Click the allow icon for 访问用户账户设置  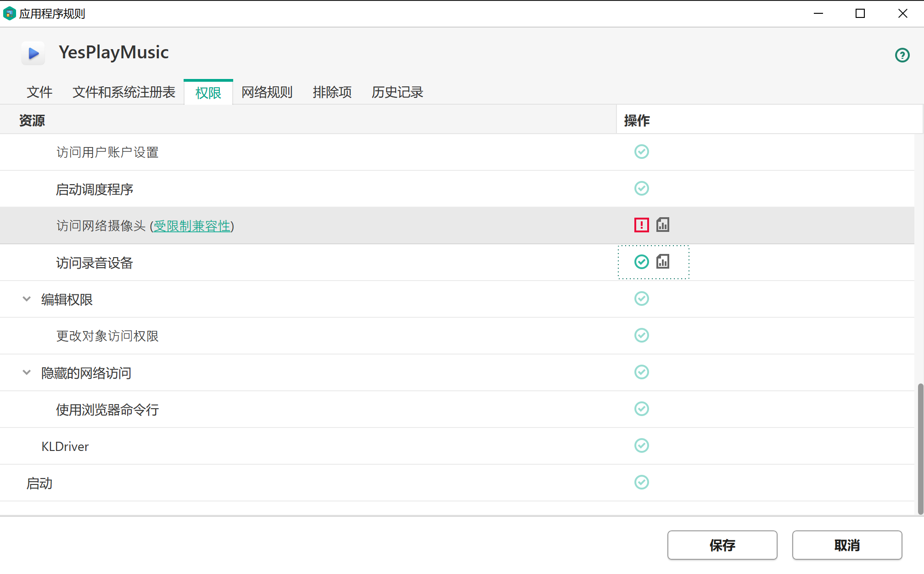[641, 152]
